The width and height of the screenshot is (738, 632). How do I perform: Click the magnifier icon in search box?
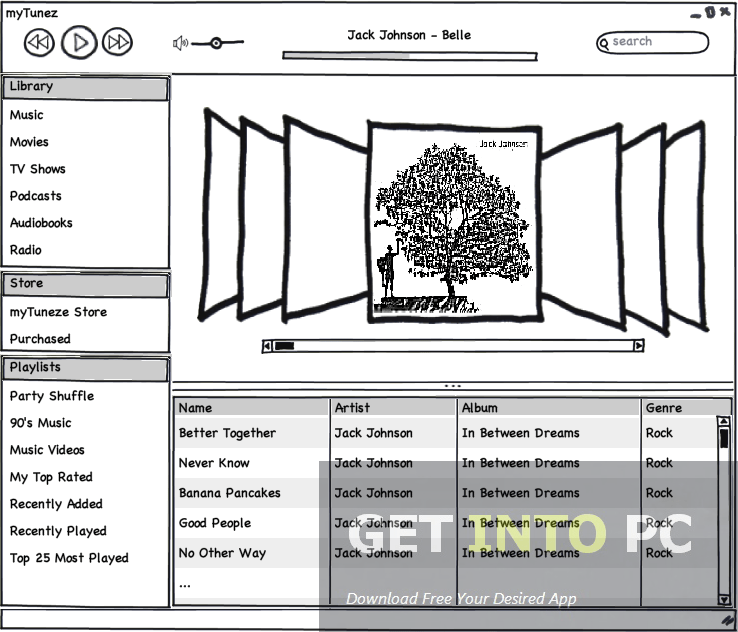click(604, 44)
